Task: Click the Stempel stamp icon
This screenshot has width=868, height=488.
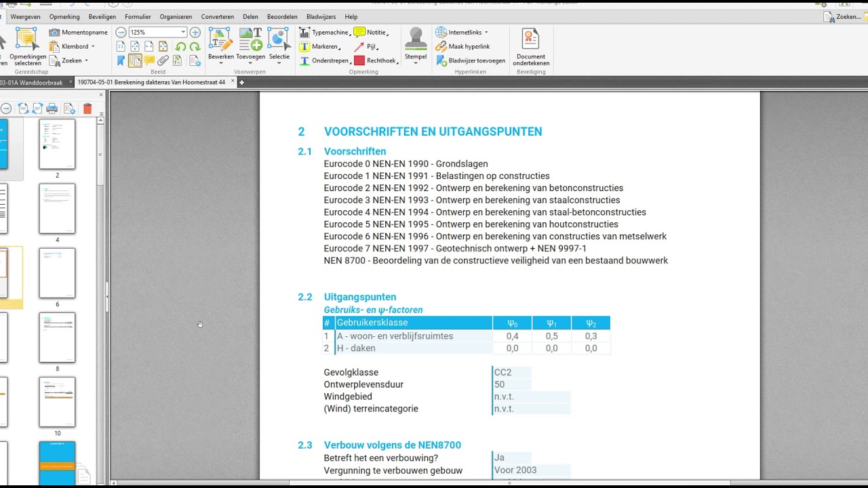Action: pos(416,39)
